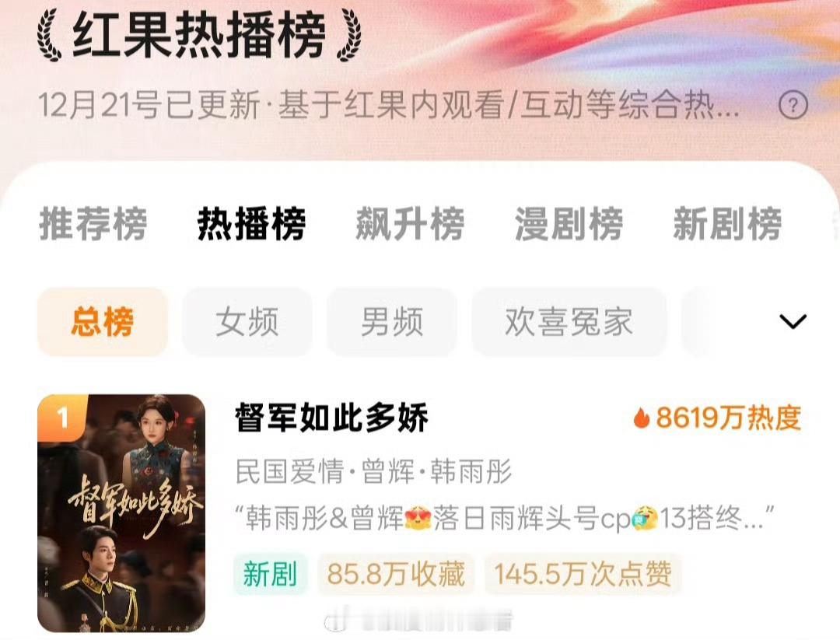Tap the left laurel wreath icon
The image size is (840, 640).
pos(49,37)
